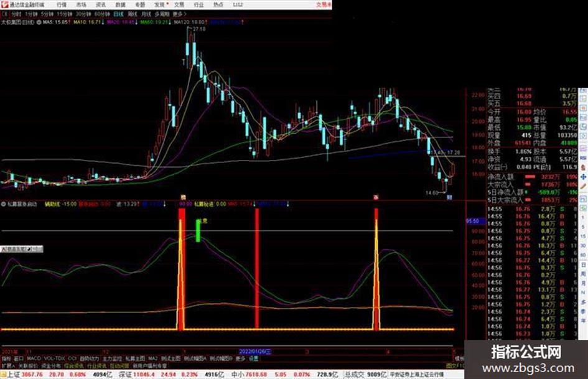
Task: Select the MACD indicator tab
Action: [x=34, y=358]
